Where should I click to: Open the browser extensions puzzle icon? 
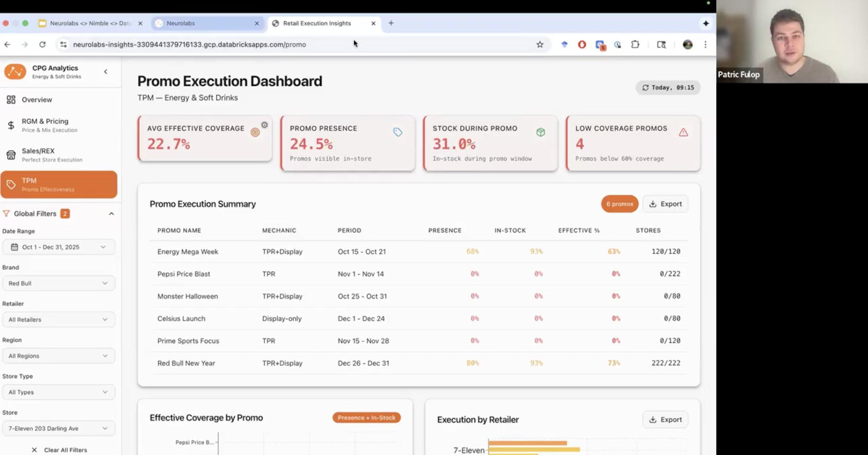[x=635, y=45]
